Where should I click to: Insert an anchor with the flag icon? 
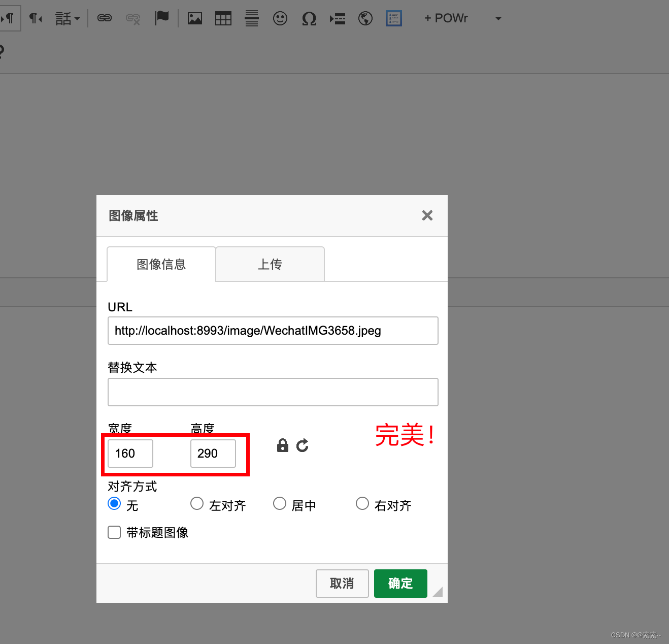click(162, 18)
